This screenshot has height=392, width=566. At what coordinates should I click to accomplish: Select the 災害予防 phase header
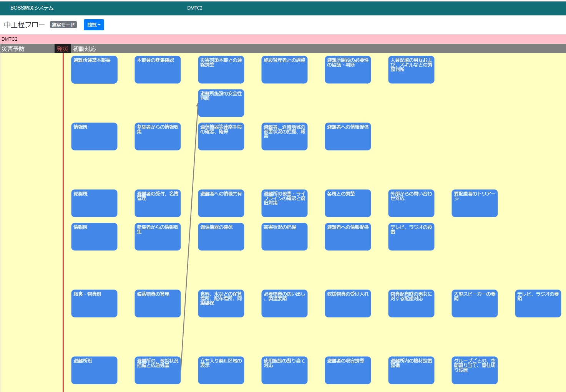click(x=13, y=49)
